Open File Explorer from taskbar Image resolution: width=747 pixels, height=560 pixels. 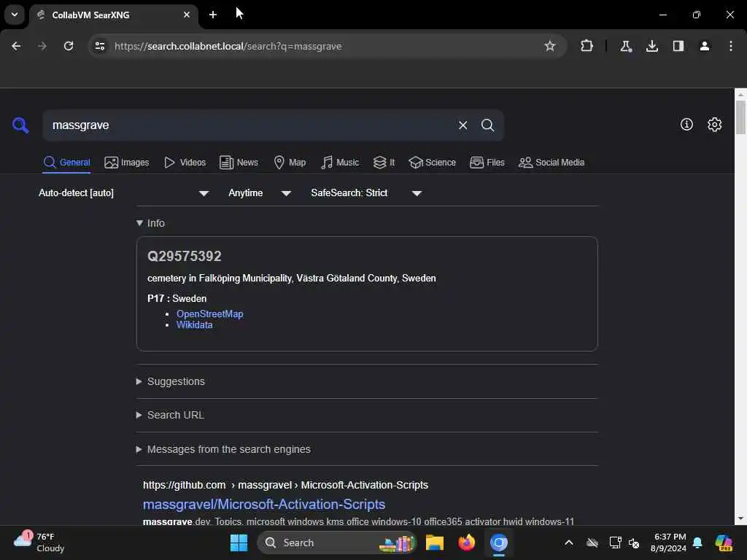click(435, 542)
